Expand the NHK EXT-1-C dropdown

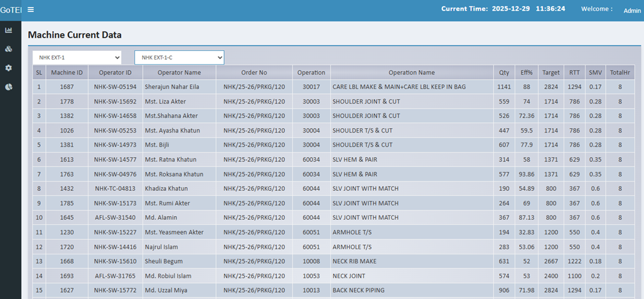pos(179,58)
